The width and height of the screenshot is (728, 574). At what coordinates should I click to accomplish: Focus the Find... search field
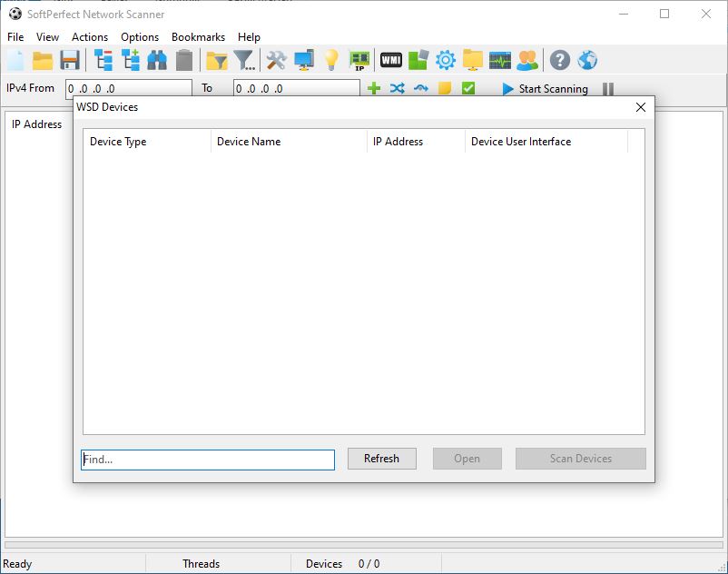tap(208, 460)
